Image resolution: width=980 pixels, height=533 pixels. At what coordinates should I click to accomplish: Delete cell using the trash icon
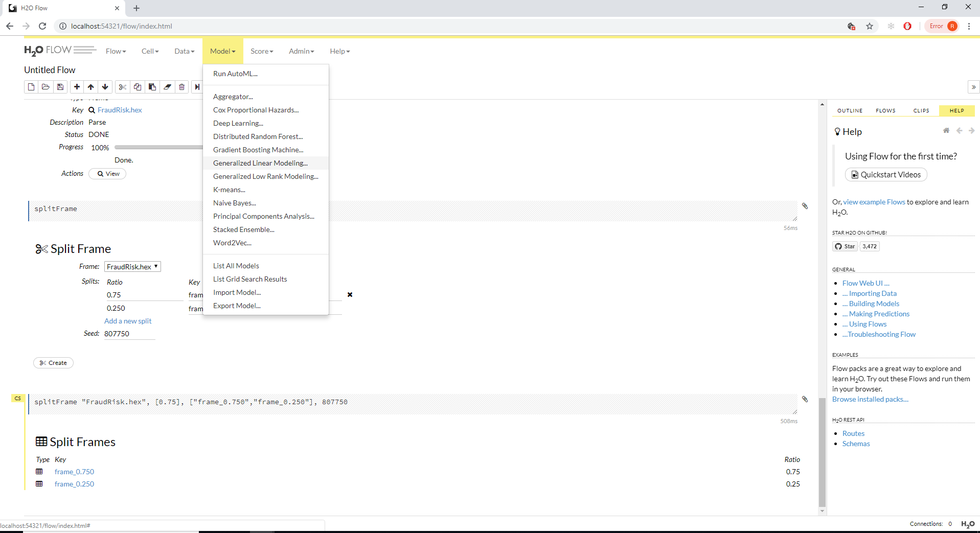182,87
